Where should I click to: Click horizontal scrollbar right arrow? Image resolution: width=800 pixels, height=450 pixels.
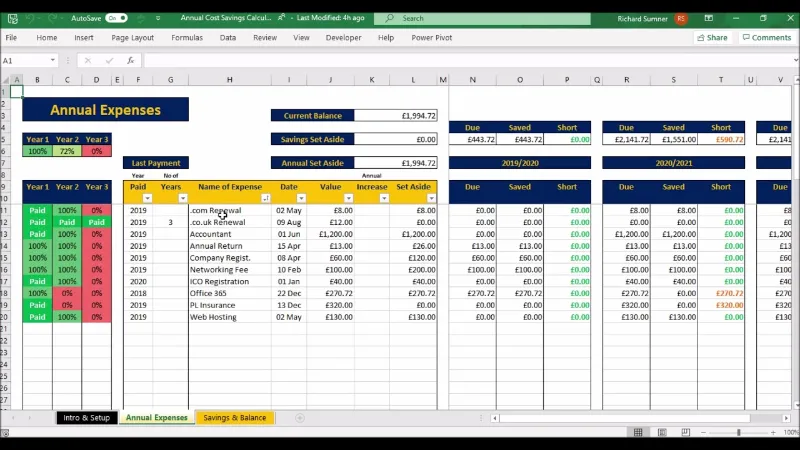tap(786, 418)
